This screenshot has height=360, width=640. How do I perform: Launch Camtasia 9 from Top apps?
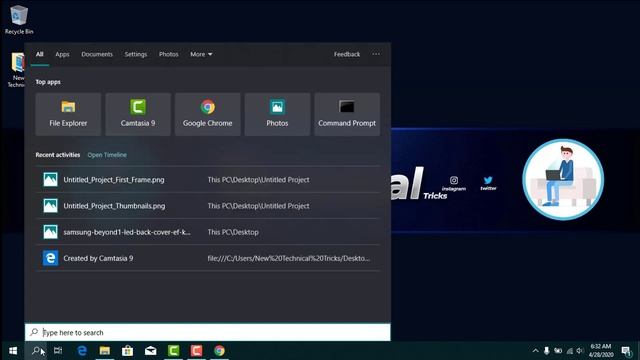point(138,114)
